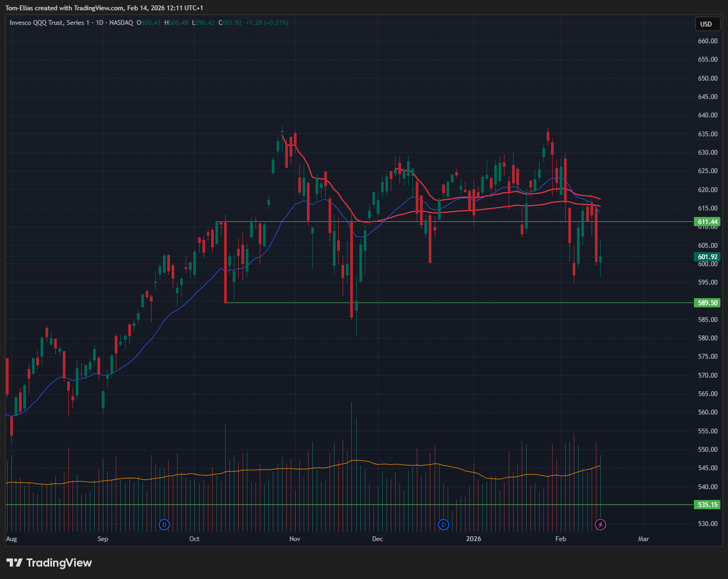Click the Dec label on the time axis
Screen dimensions: 728x579
pyautogui.click(x=378, y=539)
